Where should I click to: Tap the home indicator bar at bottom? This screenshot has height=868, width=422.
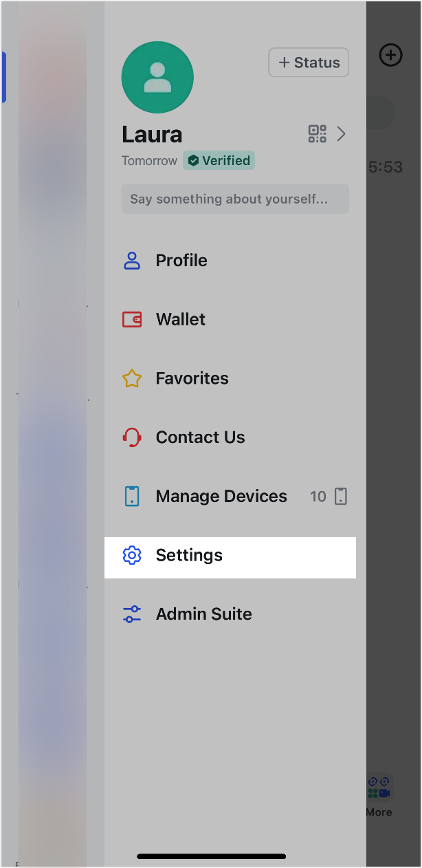click(211, 856)
